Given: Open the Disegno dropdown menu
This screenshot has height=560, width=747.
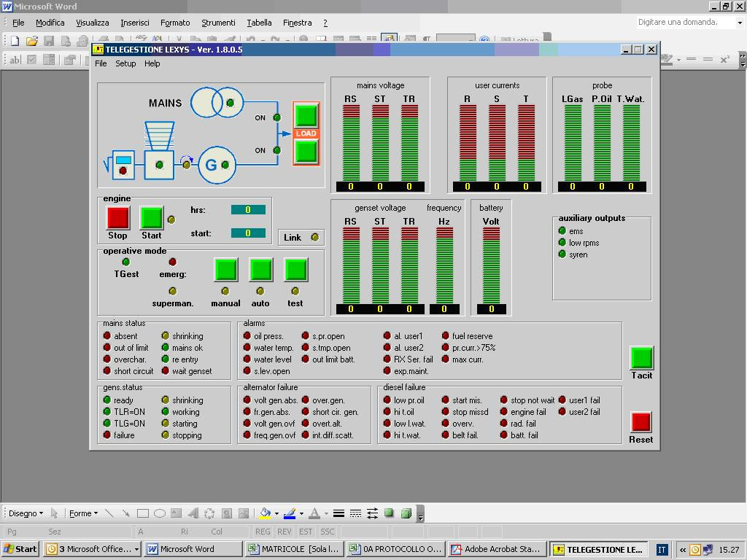Looking at the screenshot, I should (26, 513).
